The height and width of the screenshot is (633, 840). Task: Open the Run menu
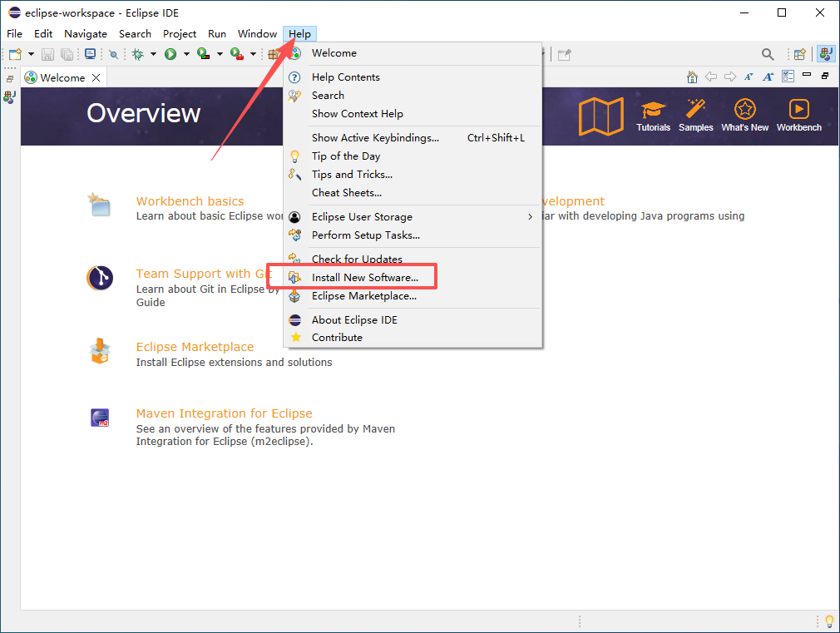pos(217,34)
